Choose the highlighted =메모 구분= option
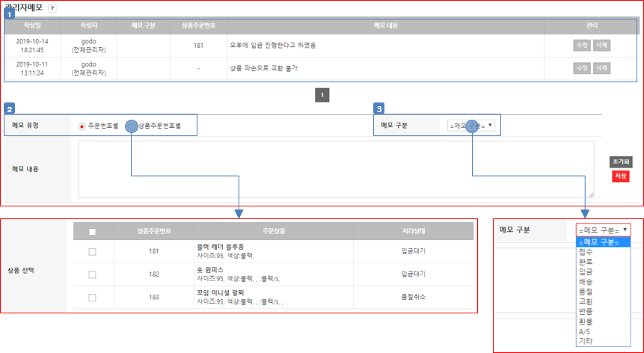 click(x=603, y=242)
